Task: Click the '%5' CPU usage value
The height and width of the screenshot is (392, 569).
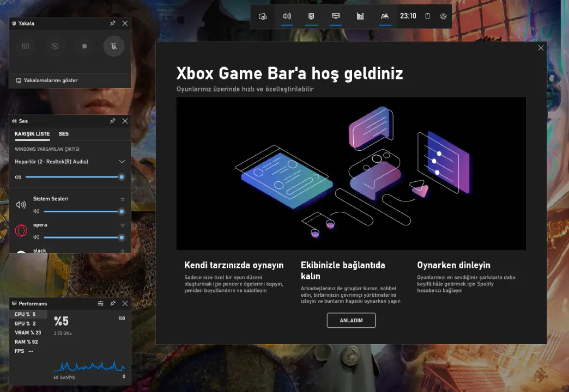Action: (62, 321)
